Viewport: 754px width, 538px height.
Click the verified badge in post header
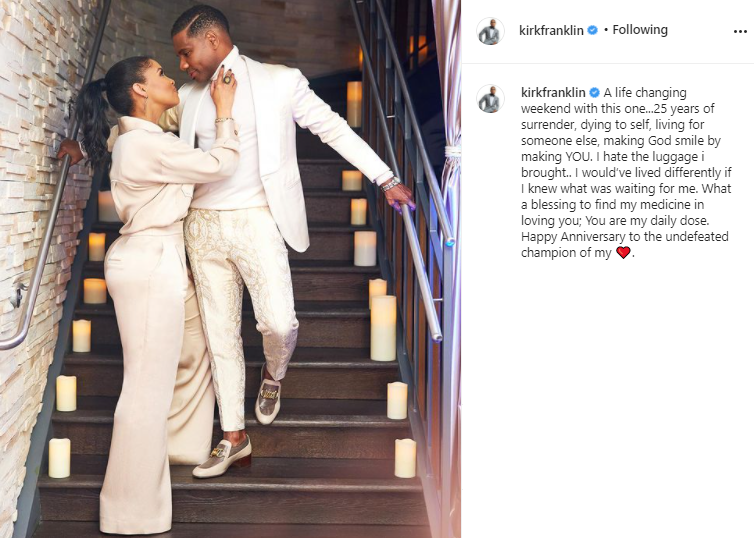point(593,30)
